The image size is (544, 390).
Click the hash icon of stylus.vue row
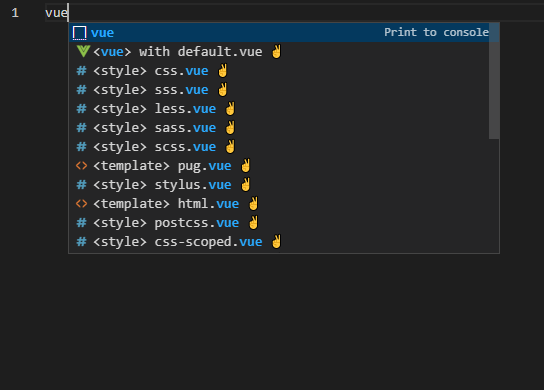[x=82, y=185]
